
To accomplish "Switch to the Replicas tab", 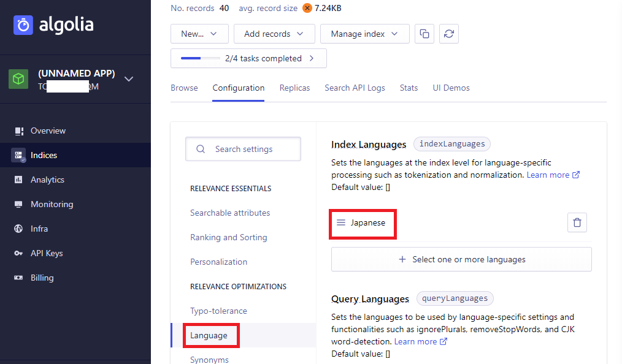I will tap(294, 88).
